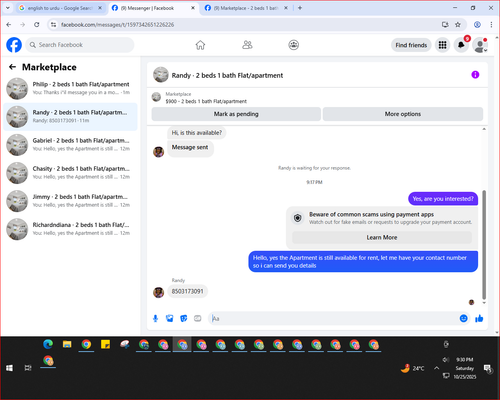Show hidden system tray icons
Screen dimensions: 500x400
click(436, 368)
